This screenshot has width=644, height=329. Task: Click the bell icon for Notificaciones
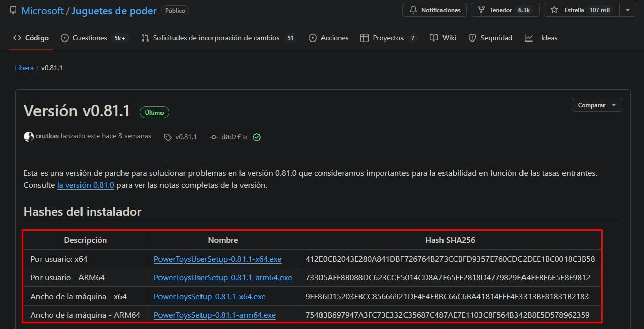(x=413, y=10)
